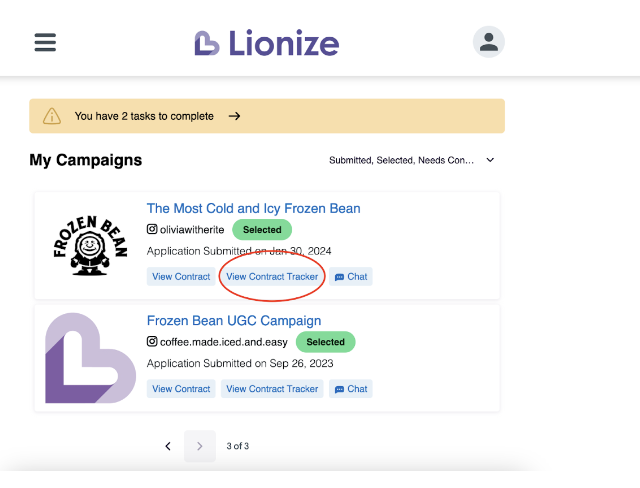Screen dimensions: 640x488
Task: Open The Most Cold and Icy Frozen Bean
Action: 253,209
